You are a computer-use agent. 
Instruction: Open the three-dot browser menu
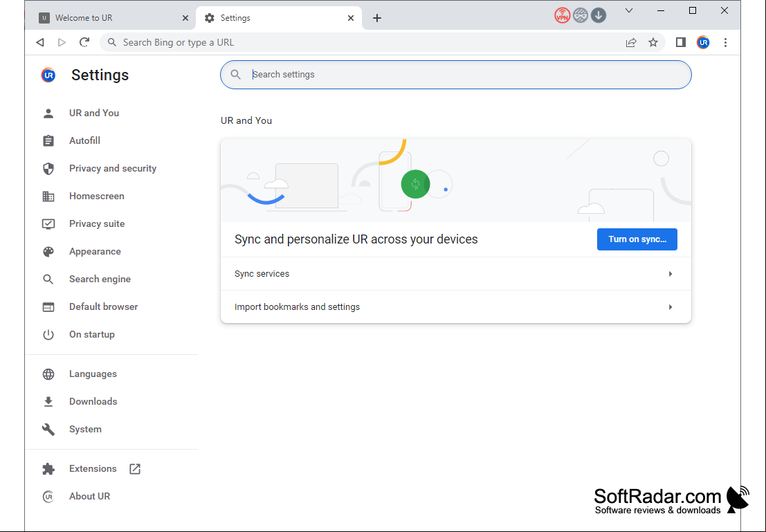[725, 42]
